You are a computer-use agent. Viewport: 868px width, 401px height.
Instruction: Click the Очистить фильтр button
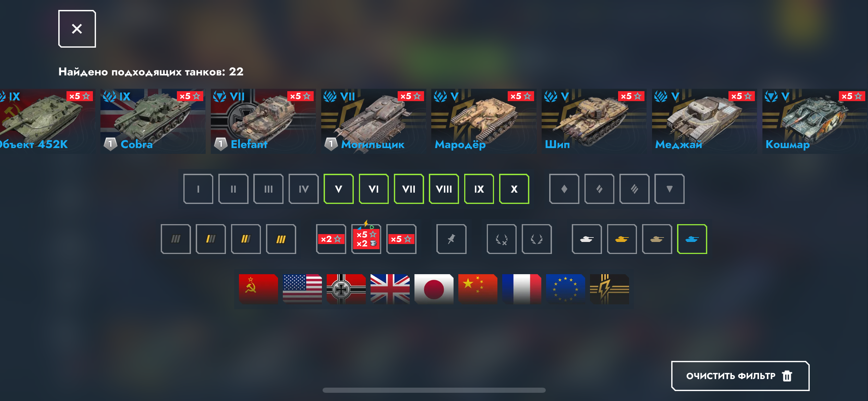[x=740, y=376]
